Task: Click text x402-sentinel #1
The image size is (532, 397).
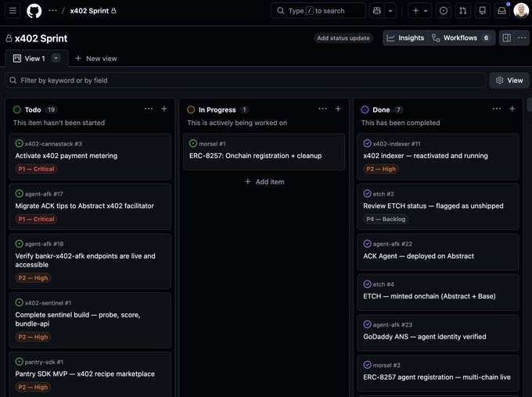Action: click(48, 302)
